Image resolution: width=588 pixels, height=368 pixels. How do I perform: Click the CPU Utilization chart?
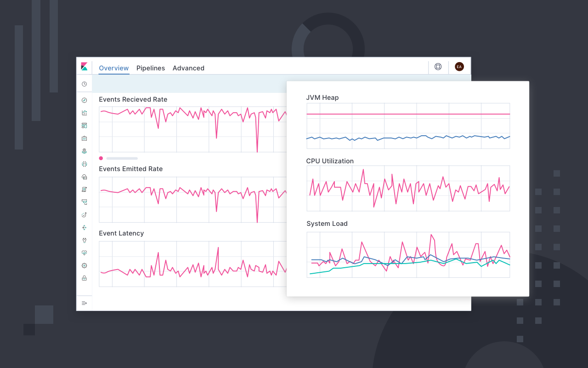(408, 188)
